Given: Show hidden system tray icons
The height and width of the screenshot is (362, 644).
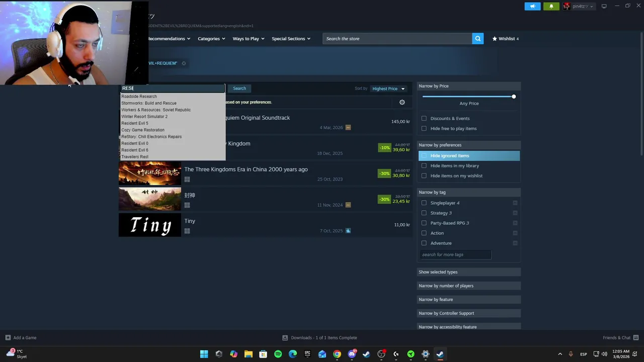Looking at the screenshot, I should click(560, 354).
